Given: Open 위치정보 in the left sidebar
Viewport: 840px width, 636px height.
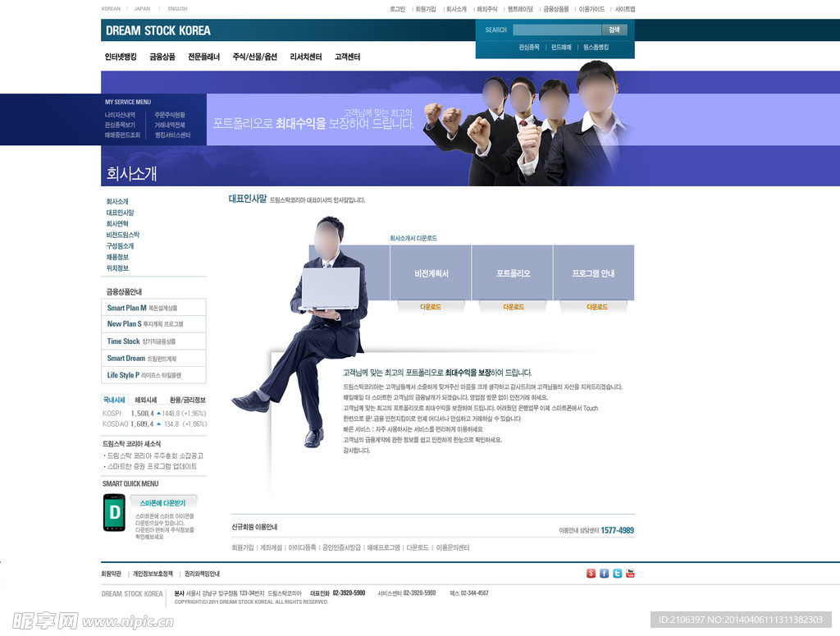Looking at the screenshot, I should pos(117,268).
